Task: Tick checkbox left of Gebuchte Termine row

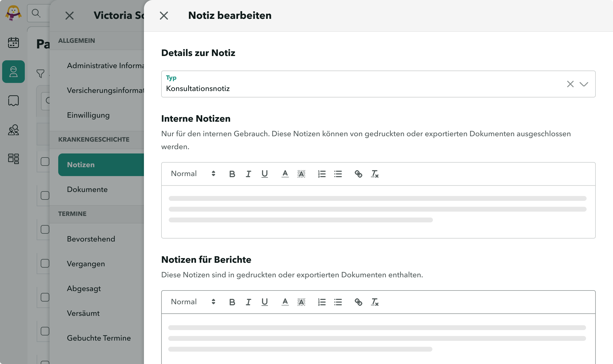Action: [45, 331]
